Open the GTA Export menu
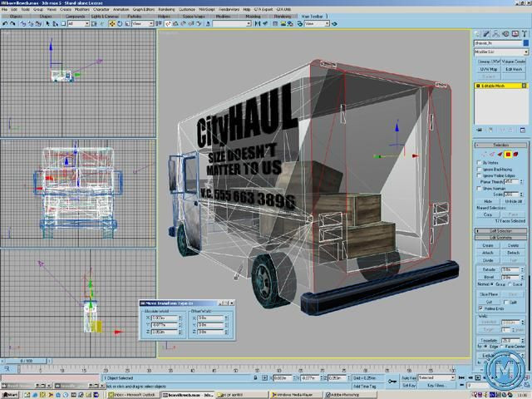The image size is (532, 399). click(x=264, y=9)
